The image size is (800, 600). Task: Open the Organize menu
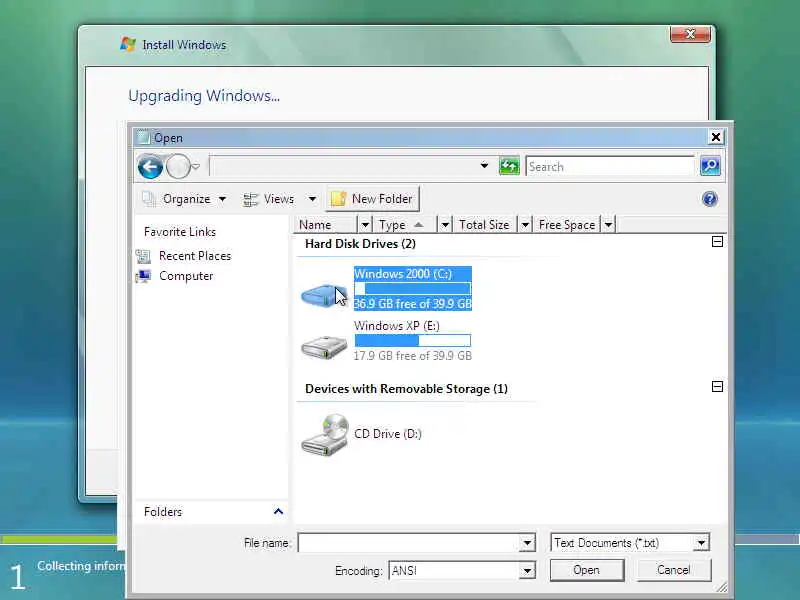(x=185, y=199)
